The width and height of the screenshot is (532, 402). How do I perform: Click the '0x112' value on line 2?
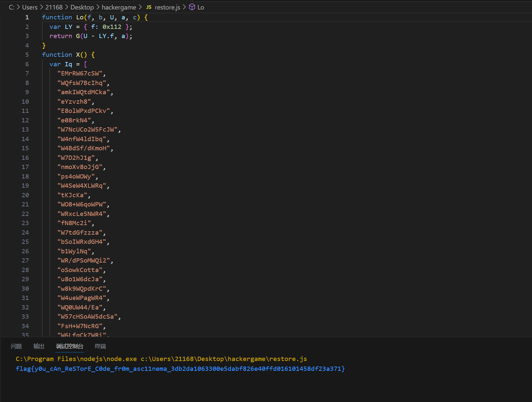pos(112,27)
